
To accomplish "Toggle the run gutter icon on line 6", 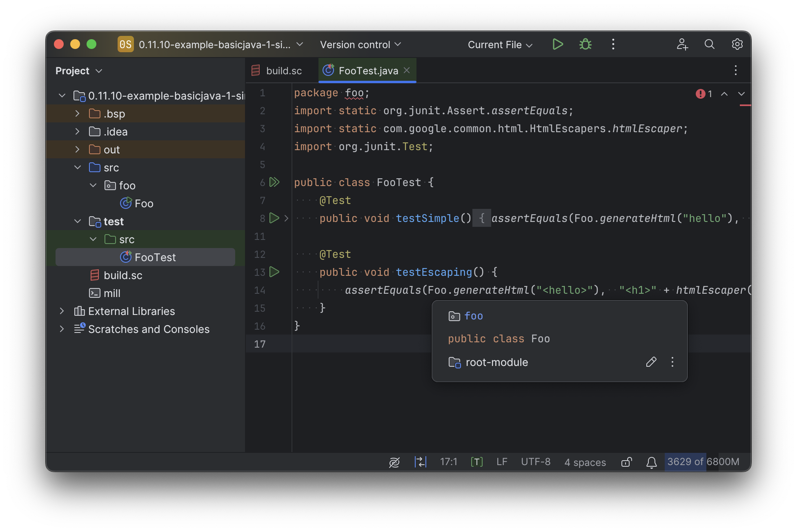I will tap(274, 182).
